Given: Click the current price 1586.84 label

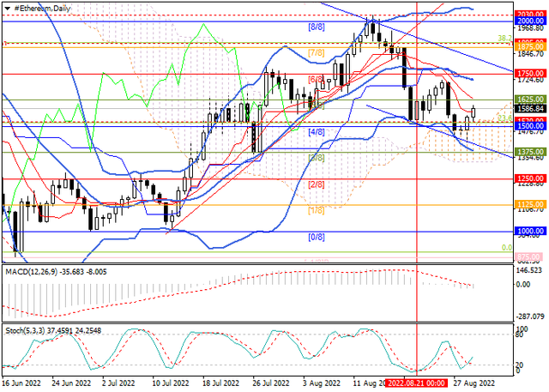Looking at the screenshot, I should click(530, 109).
